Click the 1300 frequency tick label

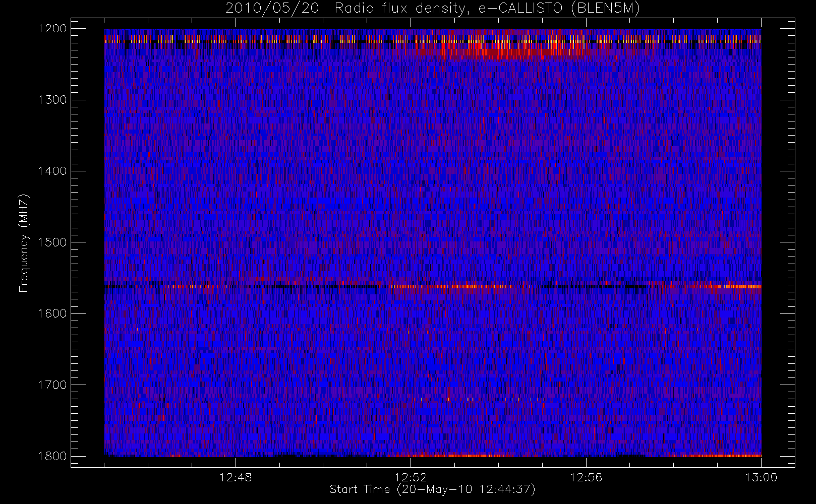tap(52, 100)
